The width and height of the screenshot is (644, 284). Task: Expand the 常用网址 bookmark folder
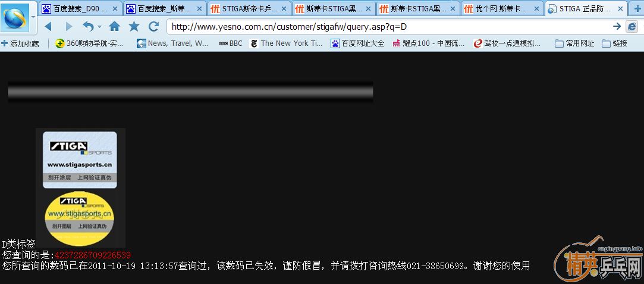pyautogui.click(x=574, y=43)
